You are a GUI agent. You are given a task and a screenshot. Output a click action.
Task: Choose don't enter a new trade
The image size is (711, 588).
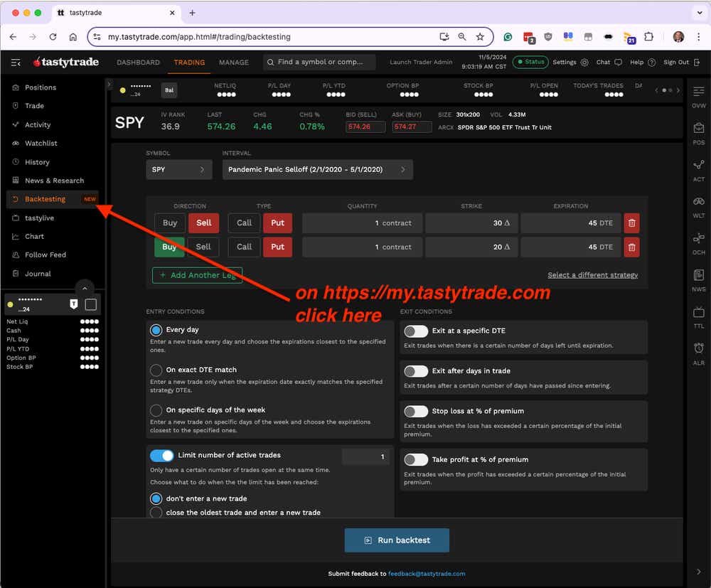click(156, 498)
